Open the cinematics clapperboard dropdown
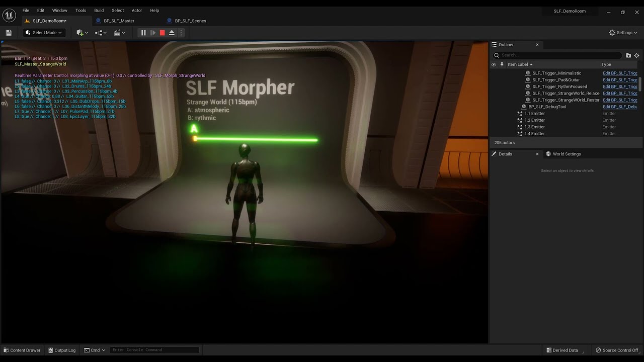 coord(119,33)
